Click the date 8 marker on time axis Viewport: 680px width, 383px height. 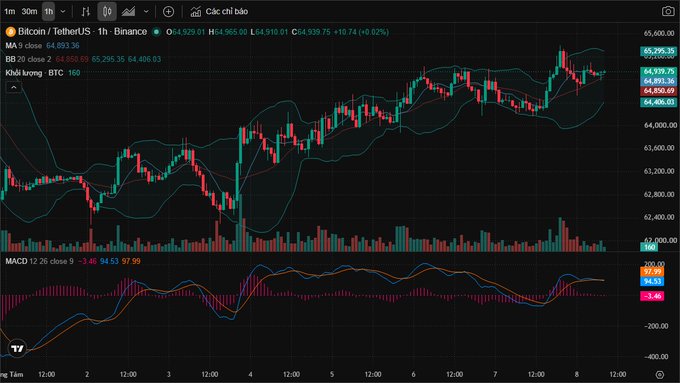tap(577, 374)
